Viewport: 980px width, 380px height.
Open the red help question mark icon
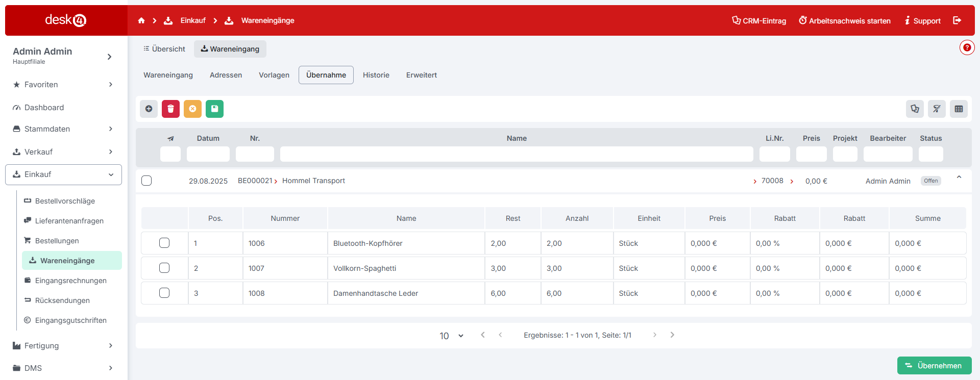(967, 47)
